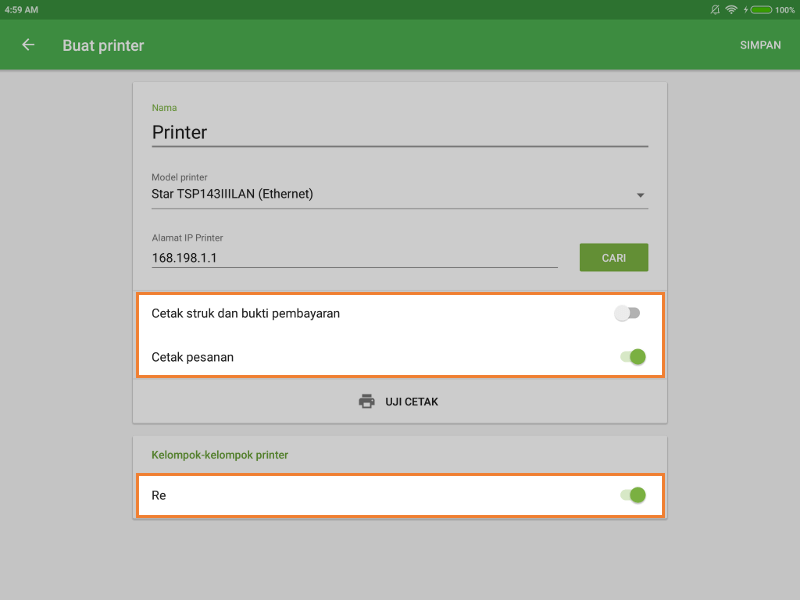The image size is (800, 600).
Task: Tap the muted notification bell icon
Action: point(715,10)
